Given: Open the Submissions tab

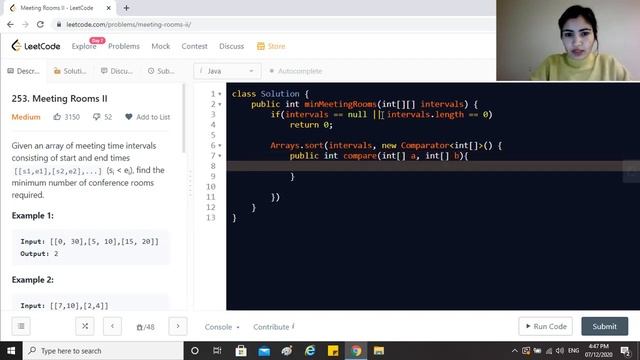Looking at the screenshot, I should click(x=161, y=71).
